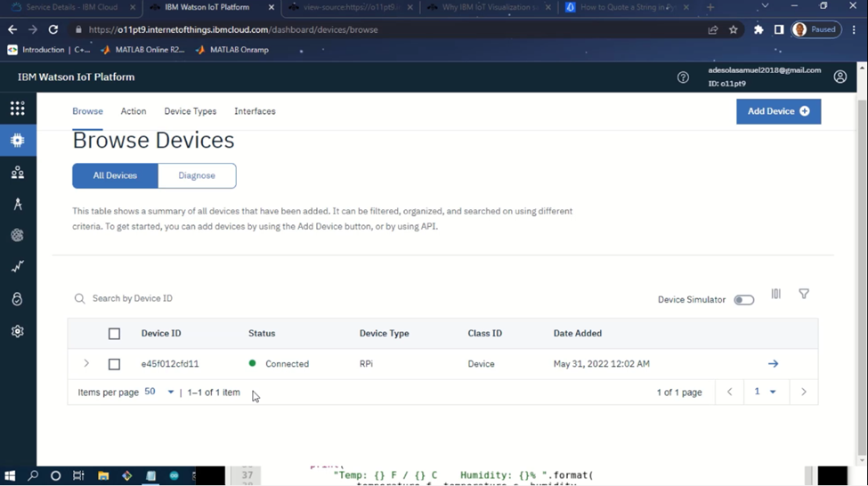Open the fingerprint-style Access Management sidebar icon
The image size is (868, 486).
coord(18,235)
